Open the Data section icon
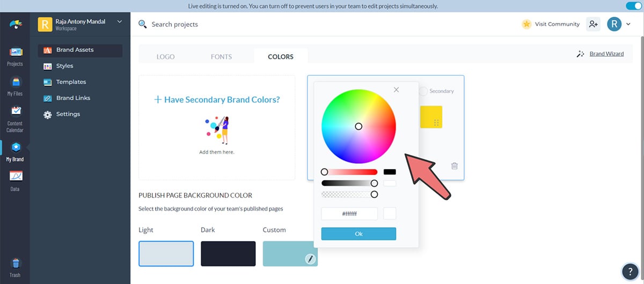Image resolution: width=644 pixels, height=284 pixels. tap(15, 180)
